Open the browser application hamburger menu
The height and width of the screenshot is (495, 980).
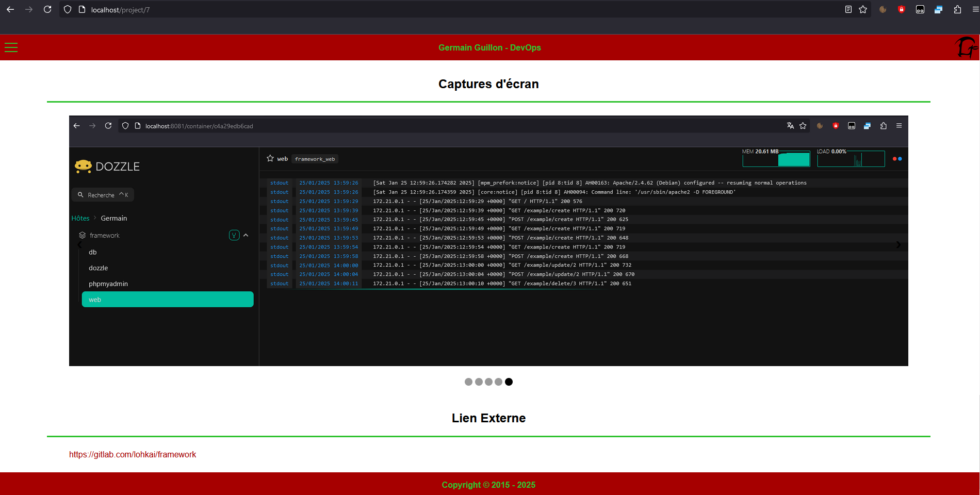(x=975, y=9)
